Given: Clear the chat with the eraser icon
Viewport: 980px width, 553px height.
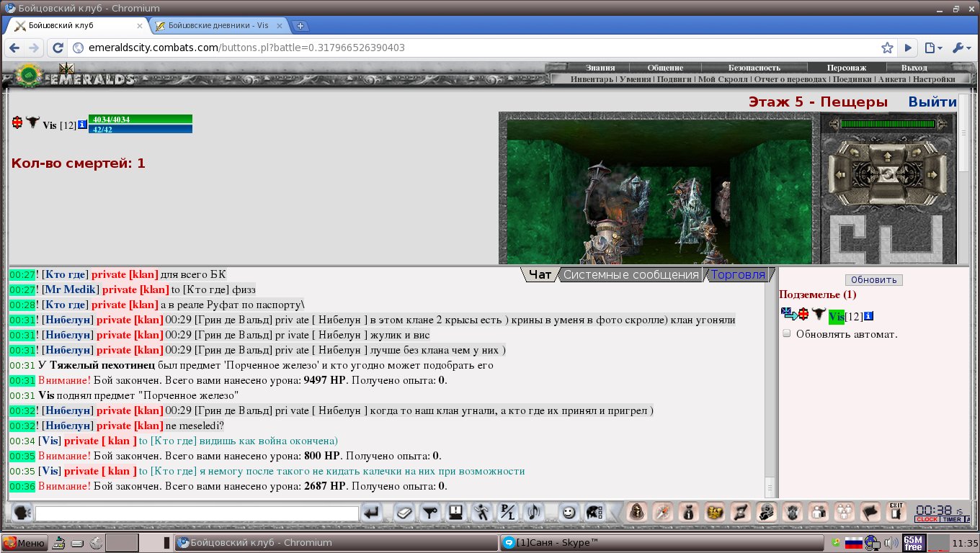Looking at the screenshot, I should coord(405,513).
